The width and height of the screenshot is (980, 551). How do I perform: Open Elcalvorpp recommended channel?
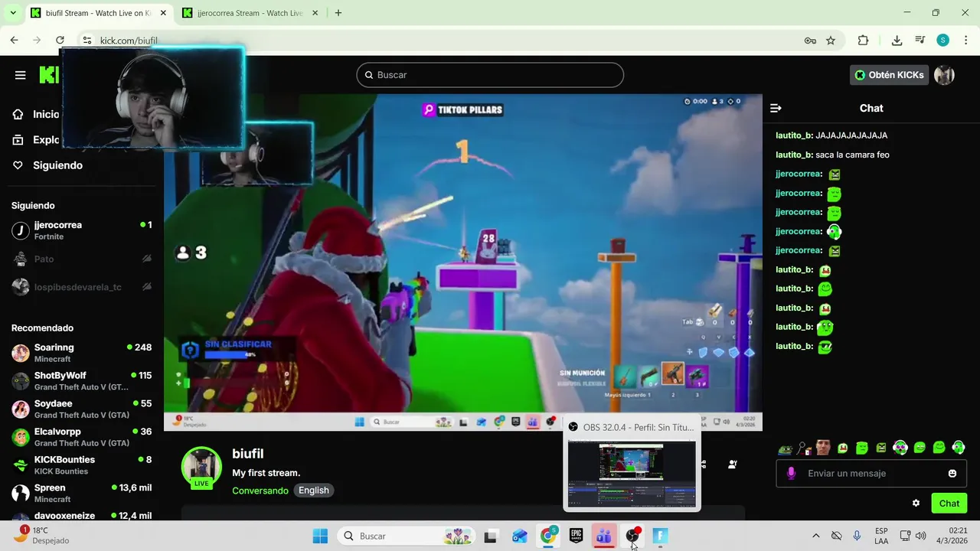click(82, 437)
